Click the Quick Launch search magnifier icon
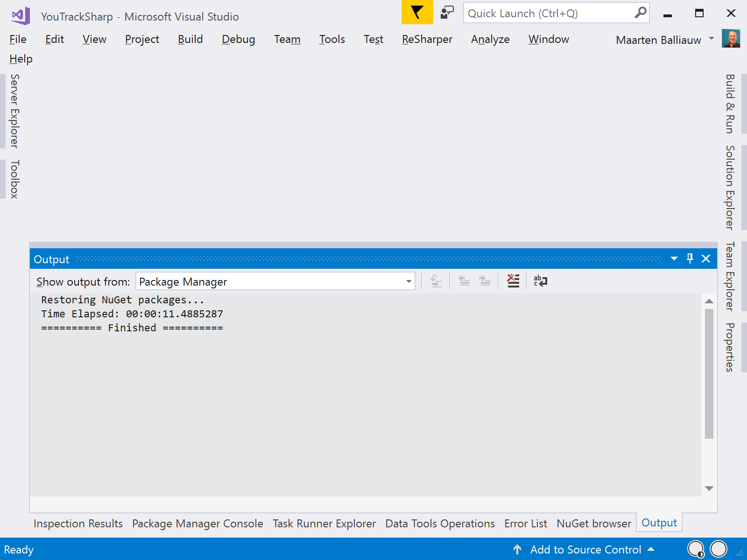 (640, 13)
